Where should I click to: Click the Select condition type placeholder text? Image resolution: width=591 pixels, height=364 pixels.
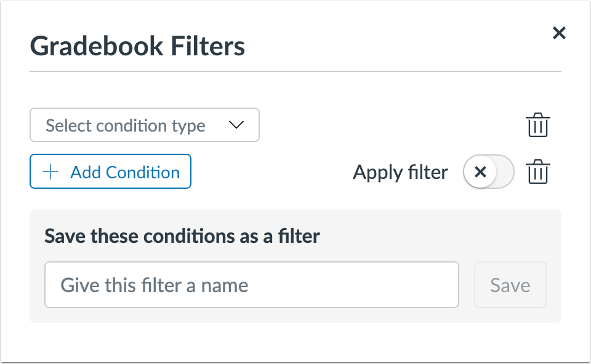[x=126, y=125]
